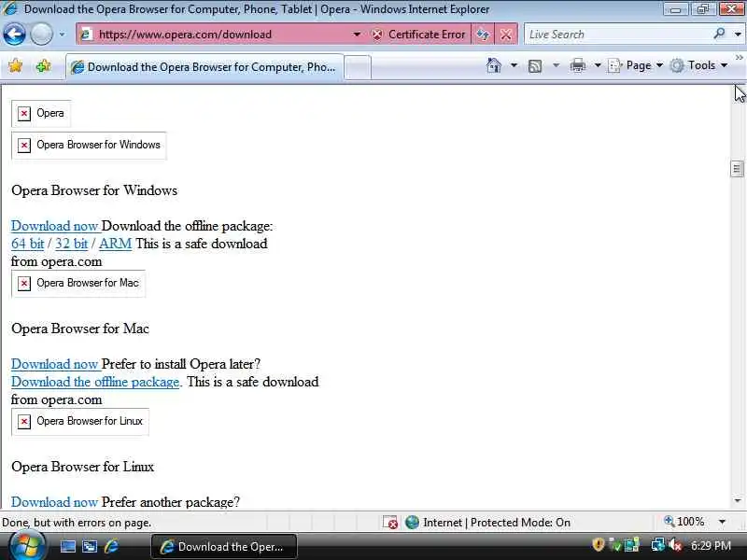This screenshot has width=747, height=560.
Task: Click the 32 bit download link
Action: pos(72,244)
